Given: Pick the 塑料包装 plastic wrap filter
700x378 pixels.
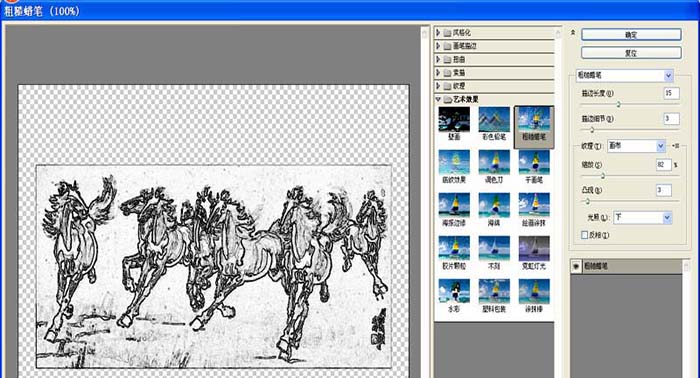Looking at the screenshot, I should (494, 291).
